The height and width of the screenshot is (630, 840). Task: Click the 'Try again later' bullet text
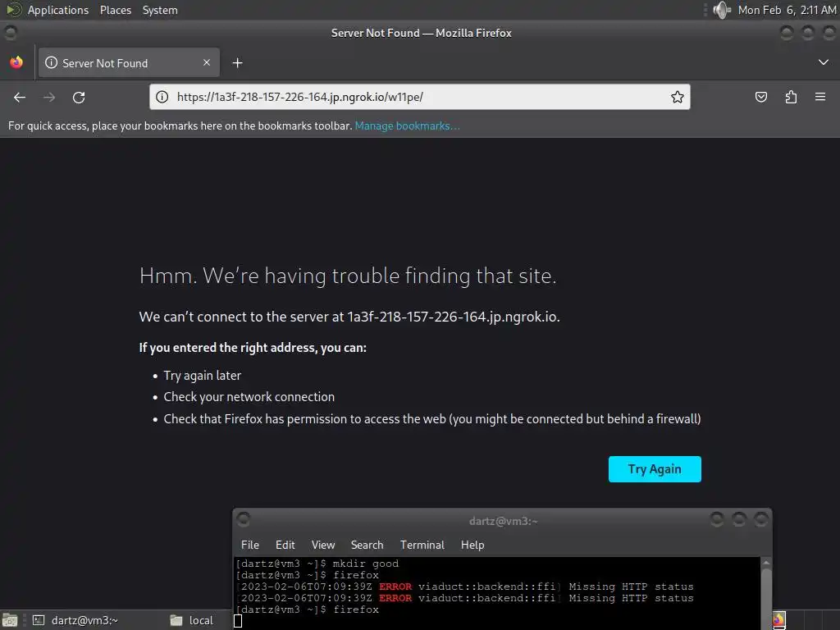pyautogui.click(x=203, y=376)
